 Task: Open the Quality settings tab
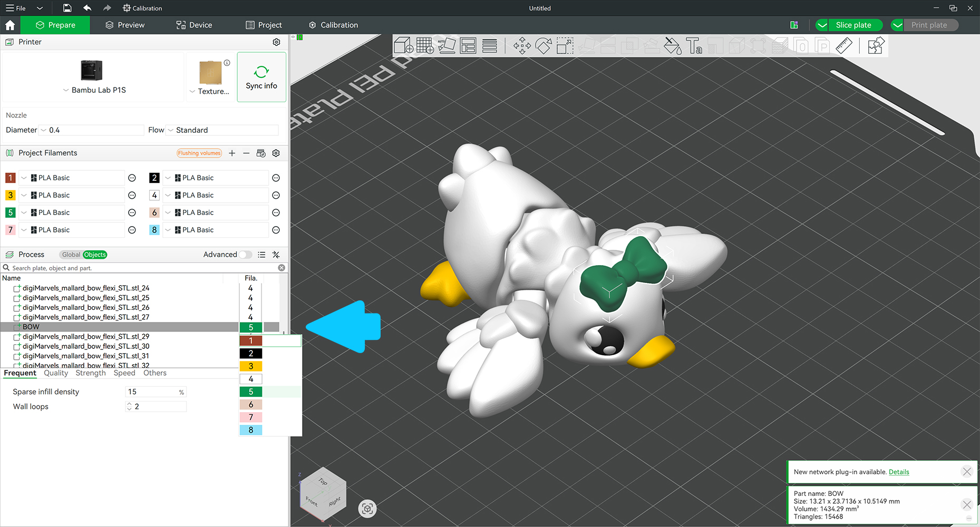56,373
